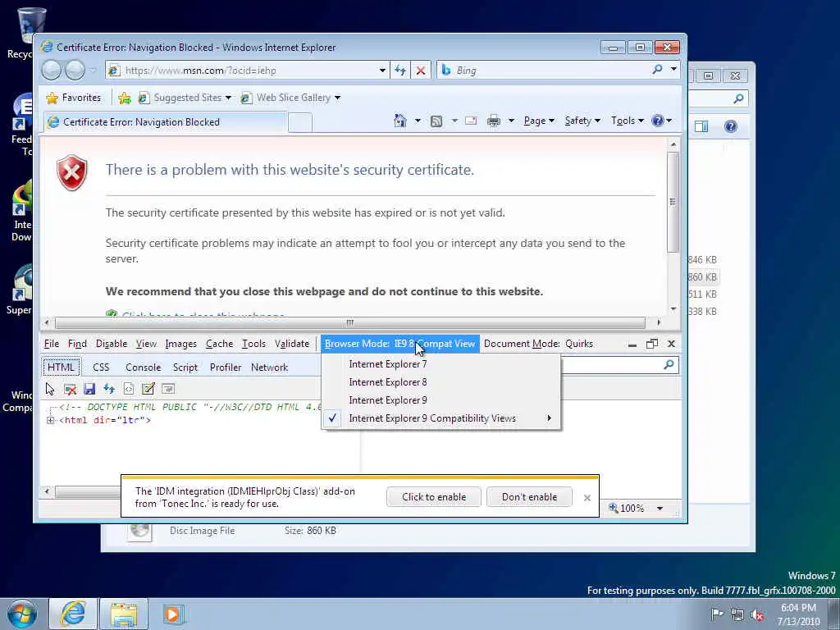Click the Home icon in command bar
Screen dimensions: 840x630
[399, 121]
